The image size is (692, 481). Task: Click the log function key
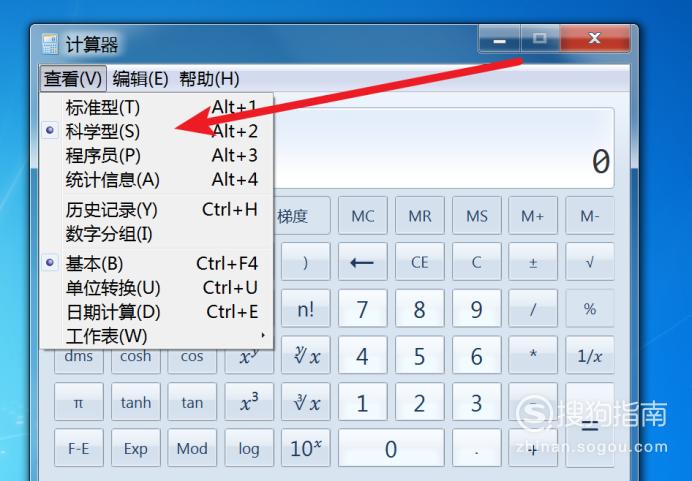click(x=249, y=448)
